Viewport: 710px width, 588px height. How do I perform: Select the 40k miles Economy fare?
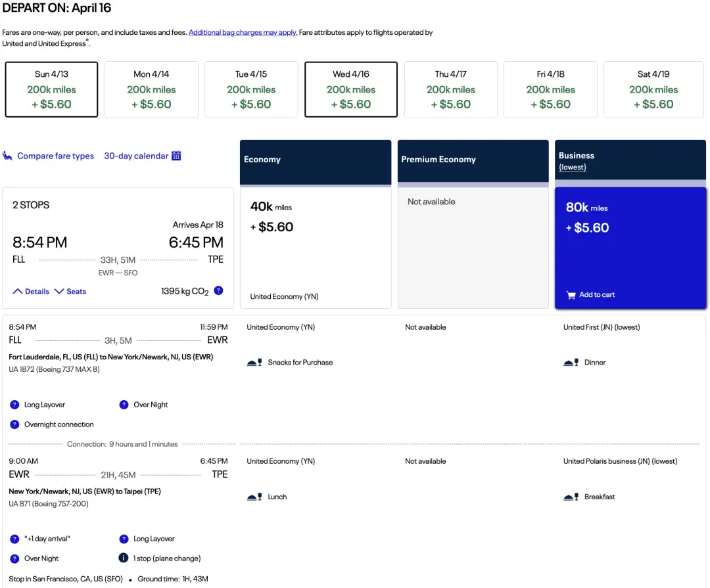click(316, 248)
